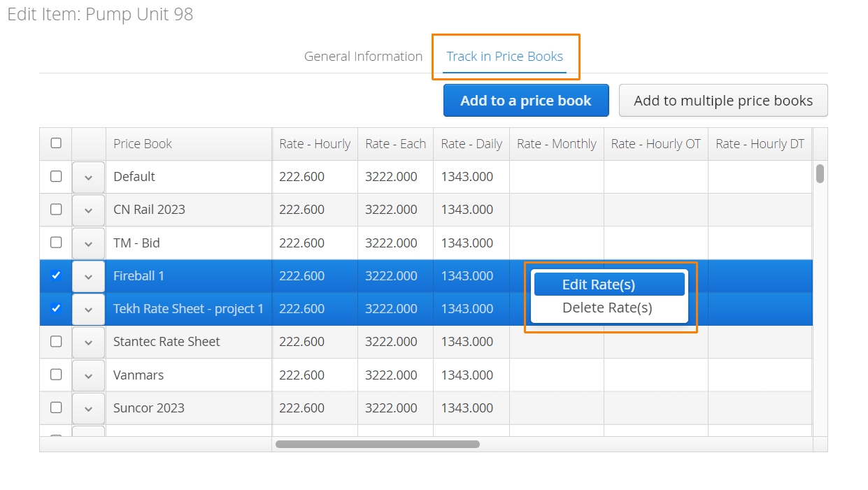
Task: Check the Vanmars row checkbox
Action: [x=56, y=375]
